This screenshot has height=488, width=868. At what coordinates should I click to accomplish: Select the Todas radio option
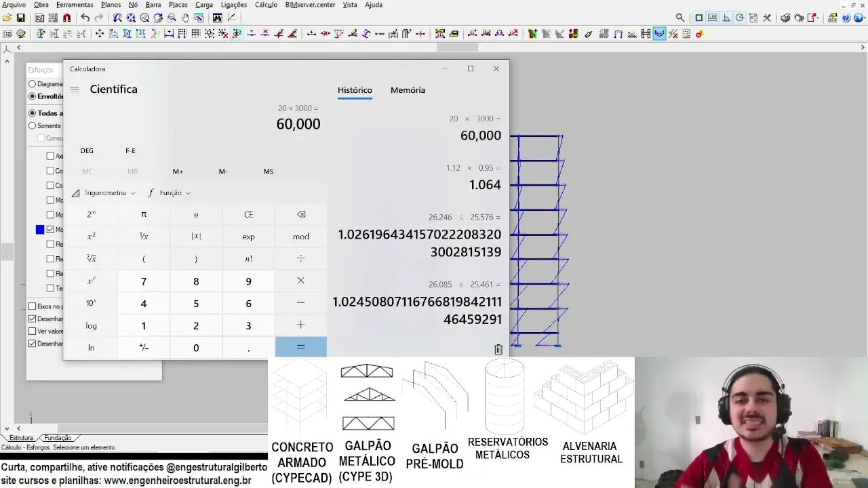(x=32, y=113)
